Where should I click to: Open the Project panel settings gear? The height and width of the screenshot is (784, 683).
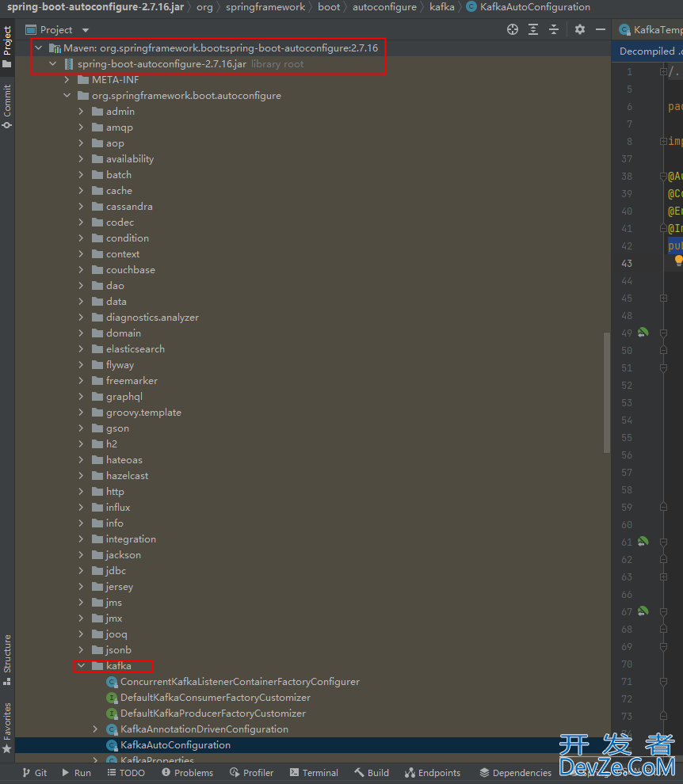pyautogui.click(x=580, y=29)
